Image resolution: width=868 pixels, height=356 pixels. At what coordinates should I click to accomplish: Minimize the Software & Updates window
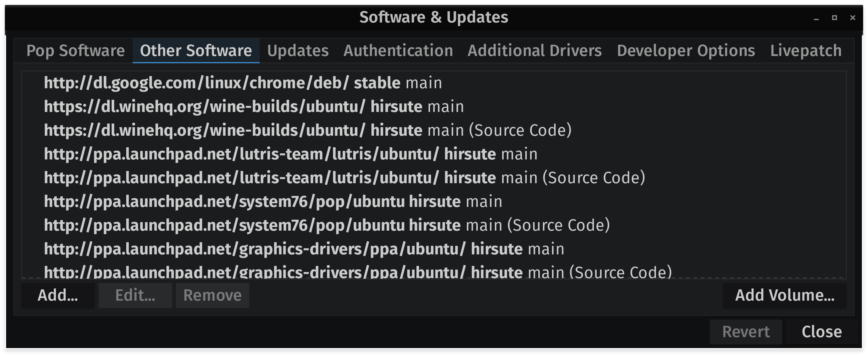(816, 18)
